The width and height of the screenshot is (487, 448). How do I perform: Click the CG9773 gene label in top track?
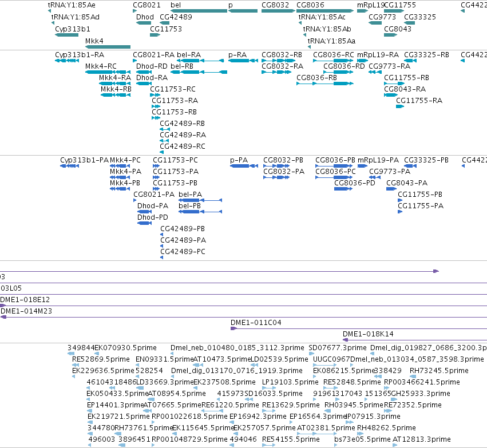coord(382,17)
